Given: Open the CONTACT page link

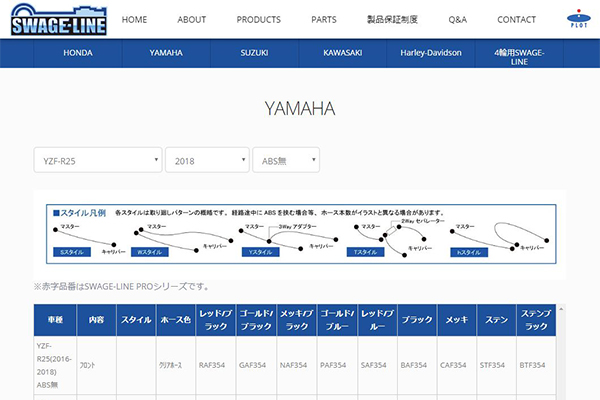Looking at the screenshot, I should 516,19.
